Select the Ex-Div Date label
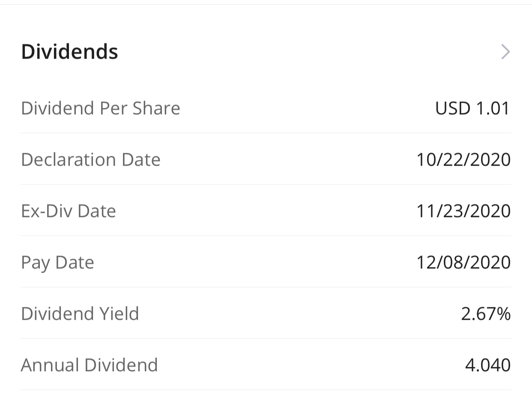The width and height of the screenshot is (532, 399). pos(69,211)
